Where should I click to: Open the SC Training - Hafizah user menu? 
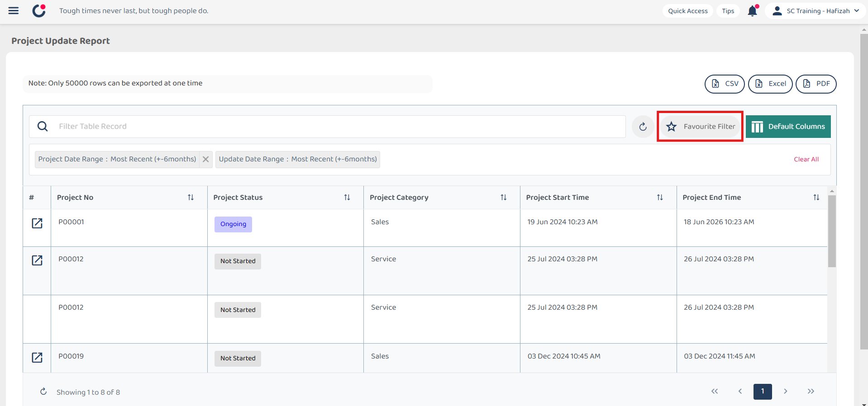point(816,11)
